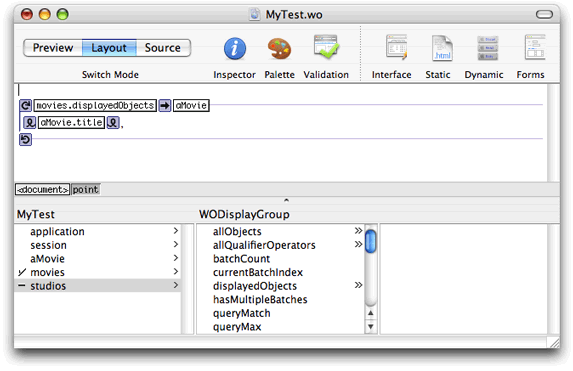
Task: Click scroll up arrow in WODisplayGroup list
Action: [371, 313]
